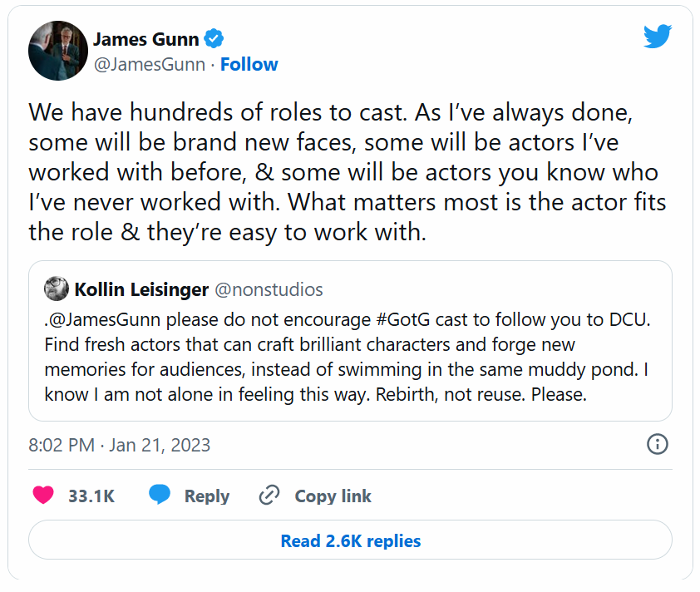Open the tweet info circle icon
700x592 pixels.
tap(658, 444)
